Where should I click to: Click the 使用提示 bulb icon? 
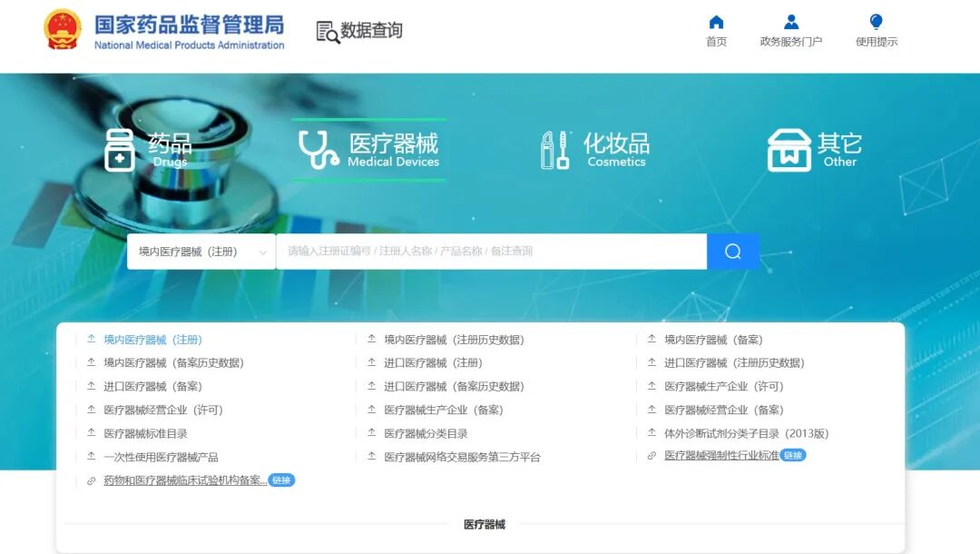[874, 20]
